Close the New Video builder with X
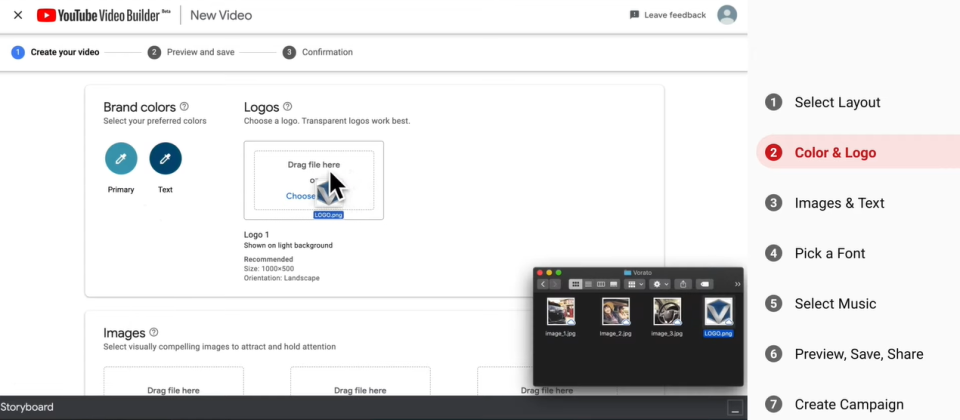 pos(18,15)
